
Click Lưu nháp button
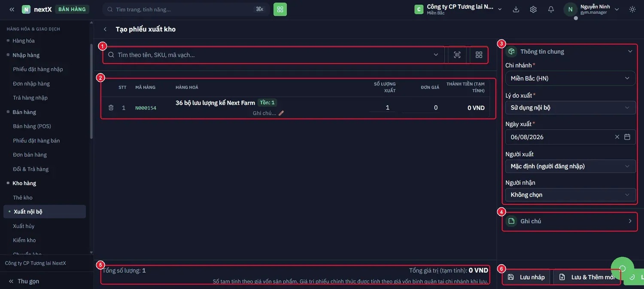point(526,277)
